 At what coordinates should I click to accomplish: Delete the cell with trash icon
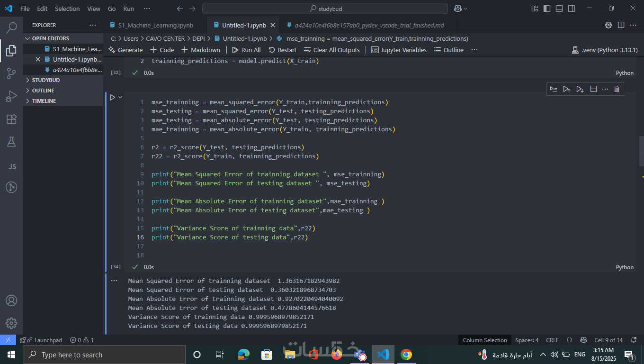[x=617, y=89]
